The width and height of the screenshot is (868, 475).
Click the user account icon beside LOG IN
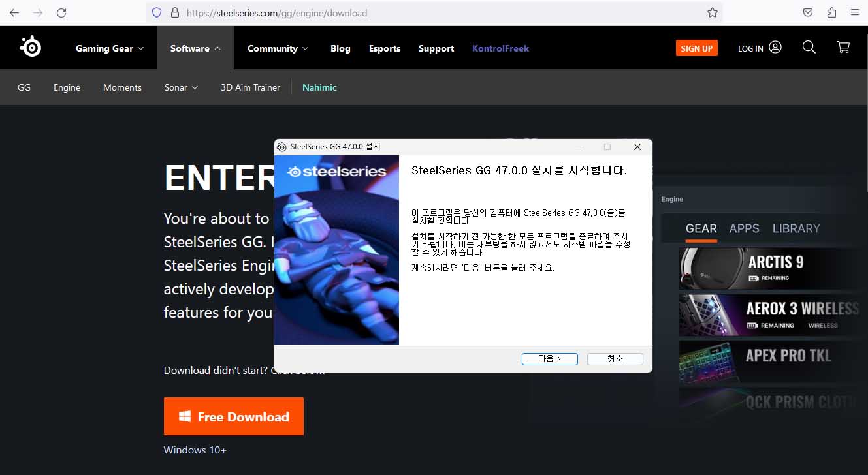pyautogui.click(x=775, y=47)
